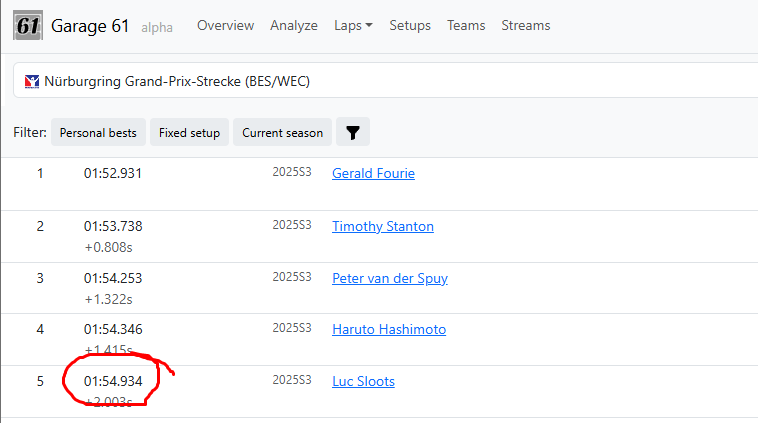Visit Peter van der Spuy's profile
Screen dimensions: 758x423
390,278
